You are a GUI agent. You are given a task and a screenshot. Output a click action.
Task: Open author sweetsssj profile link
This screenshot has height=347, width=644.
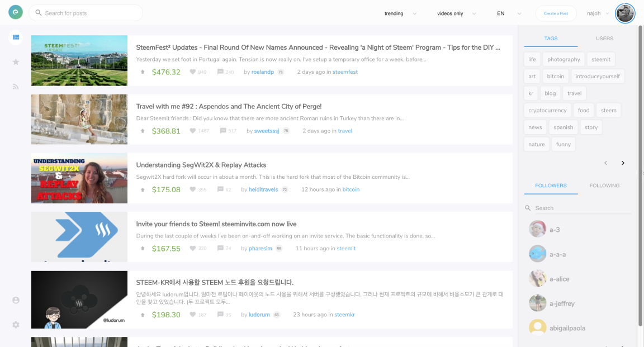pos(267,131)
